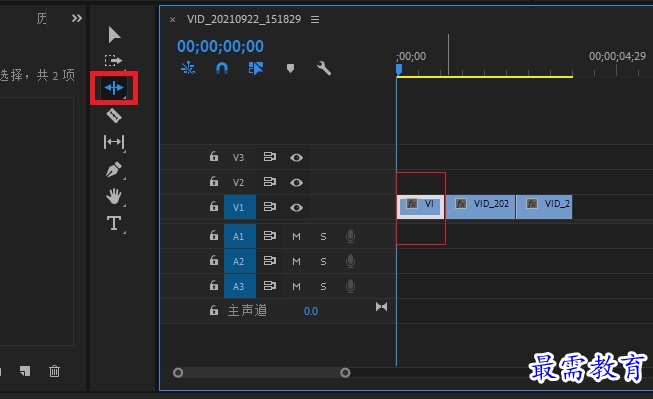Expand hidden panel tabs chevron
This screenshot has height=399, width=653.
click(x=77, y=18)
